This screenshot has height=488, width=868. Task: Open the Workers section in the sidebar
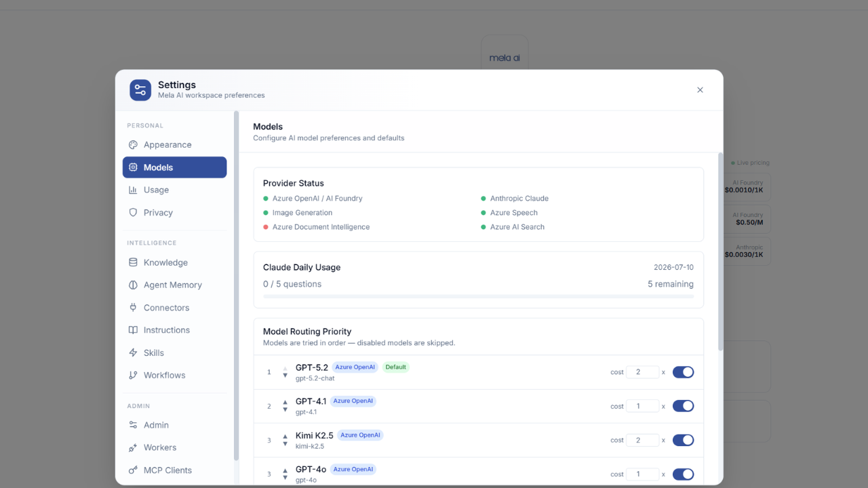click(174, 447)
